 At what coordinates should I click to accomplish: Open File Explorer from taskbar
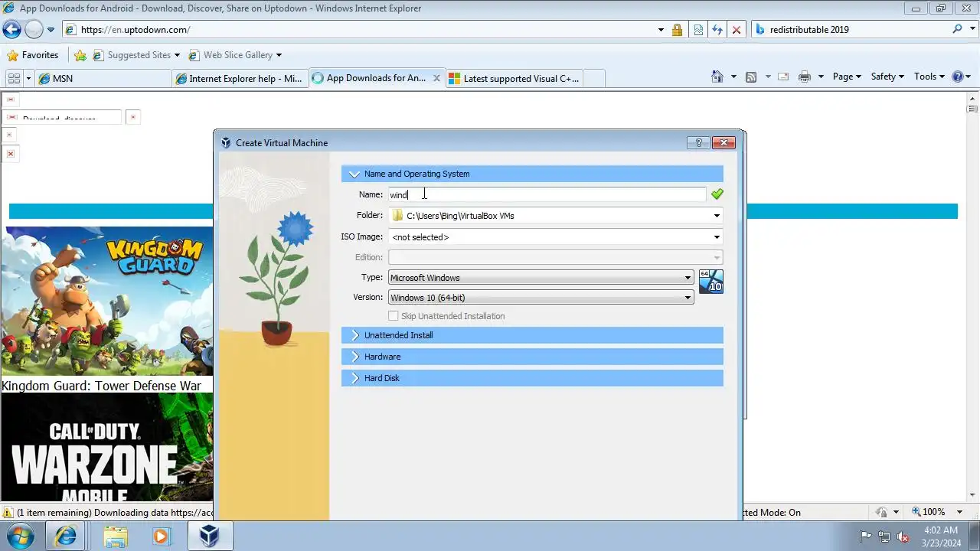point(116,536)
